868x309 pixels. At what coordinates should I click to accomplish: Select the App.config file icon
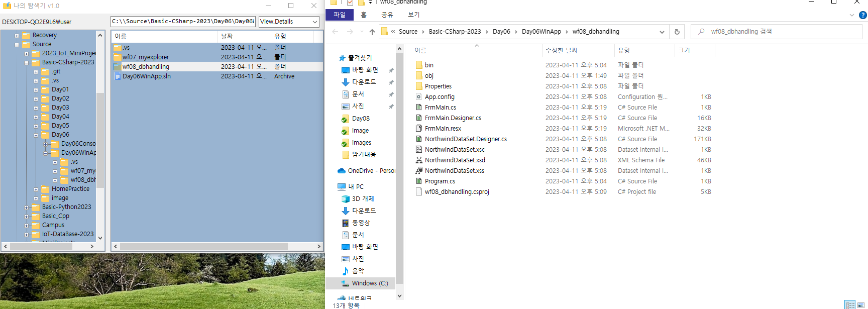(x=419, y=96)
